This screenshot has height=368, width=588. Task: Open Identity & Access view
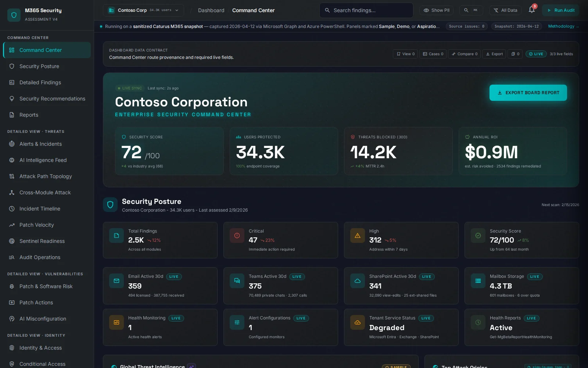(x=47, y=348)
